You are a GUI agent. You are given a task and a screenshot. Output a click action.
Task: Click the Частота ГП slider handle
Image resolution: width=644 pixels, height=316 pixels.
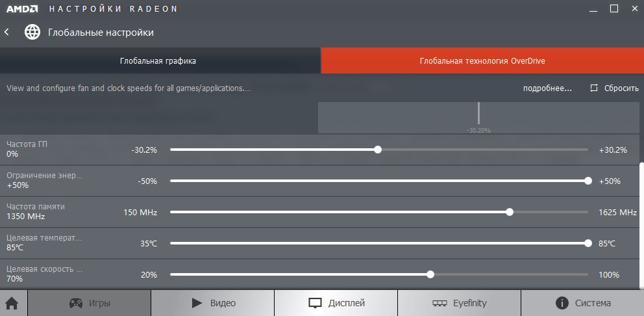[x=378, y=150]
